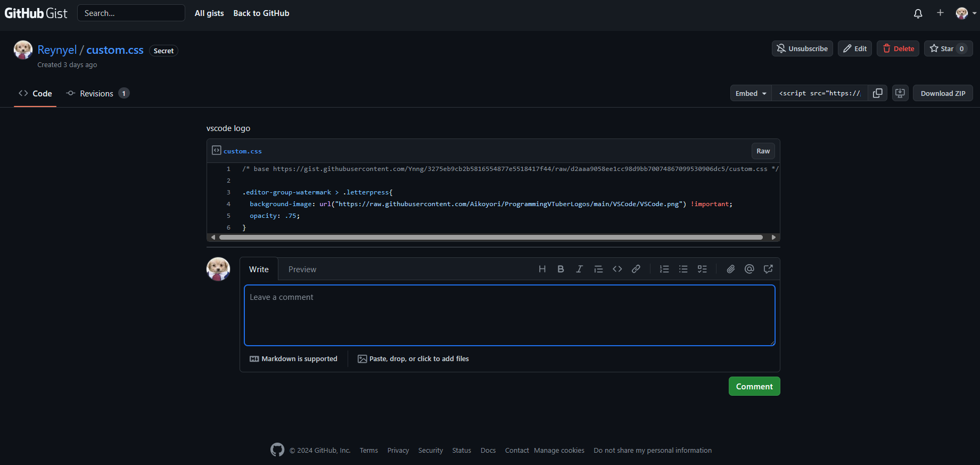The width and height of the screenshot is (980, 465).
Task: Open the Security footer link
Action: tap(431, 451)
